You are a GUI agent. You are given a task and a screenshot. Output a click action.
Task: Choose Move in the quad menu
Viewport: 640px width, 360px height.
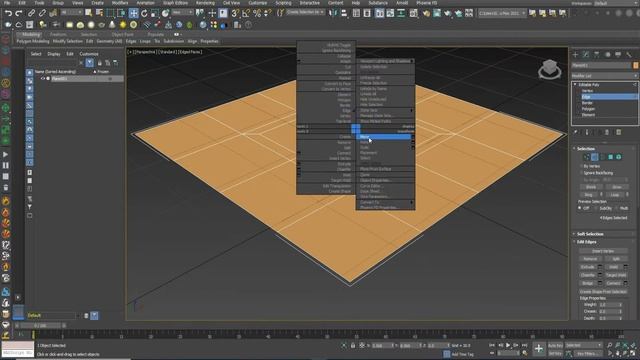384,137
